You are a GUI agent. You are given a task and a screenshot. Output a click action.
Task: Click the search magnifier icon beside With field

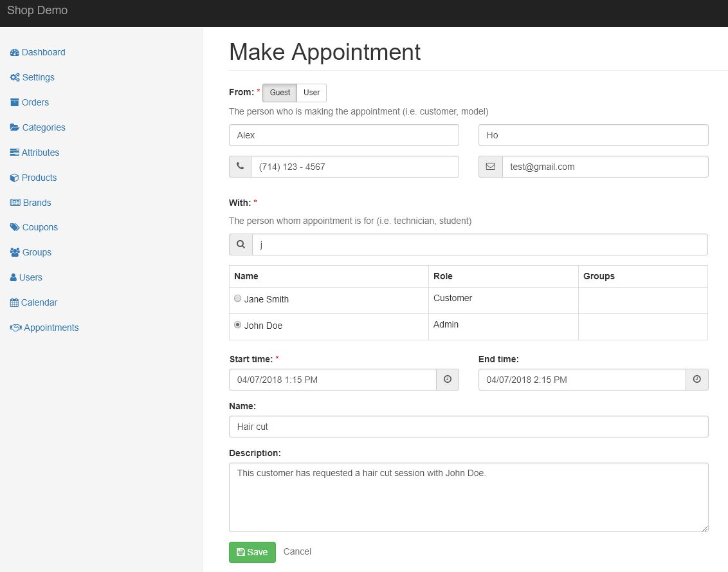point(241,244)
